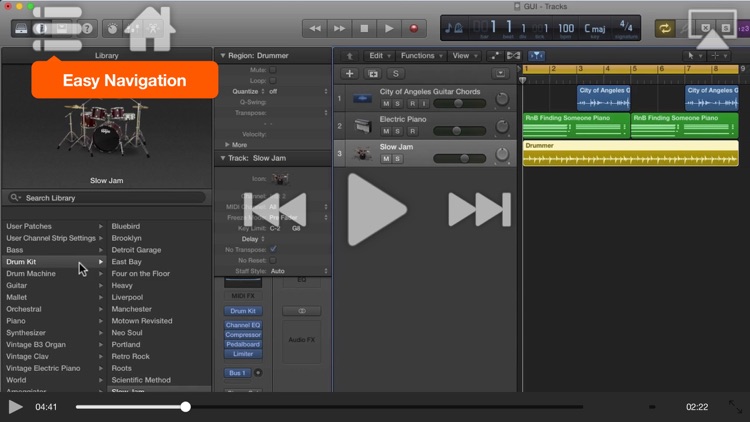Screen dimensions: 750x422
Task: Solo the City of Angeles Guitar Chords track
Action: [x=397, y=103]
